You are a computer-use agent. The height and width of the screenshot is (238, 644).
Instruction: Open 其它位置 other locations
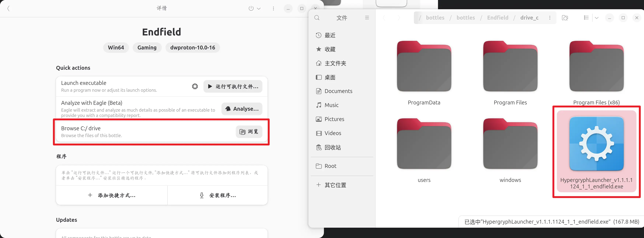point(335,185)
